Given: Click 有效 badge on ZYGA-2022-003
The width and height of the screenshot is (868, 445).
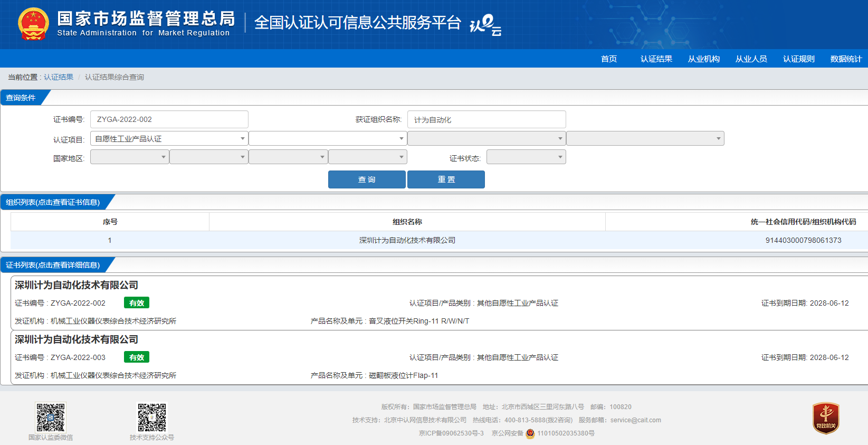Looking at the screenshot, I should 137,357.
